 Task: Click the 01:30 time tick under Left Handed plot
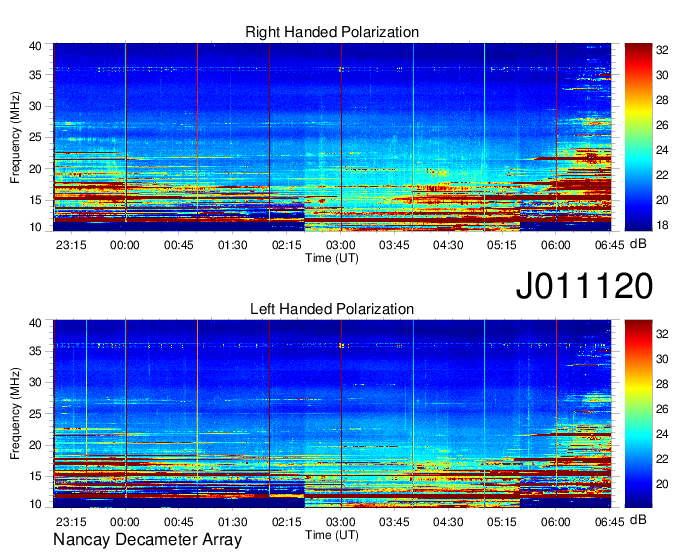click(x=232, y=522)
